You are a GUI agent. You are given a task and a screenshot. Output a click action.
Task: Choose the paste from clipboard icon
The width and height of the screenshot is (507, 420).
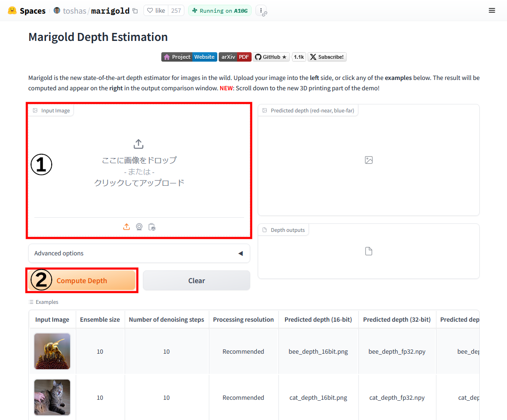pos(152,227)
